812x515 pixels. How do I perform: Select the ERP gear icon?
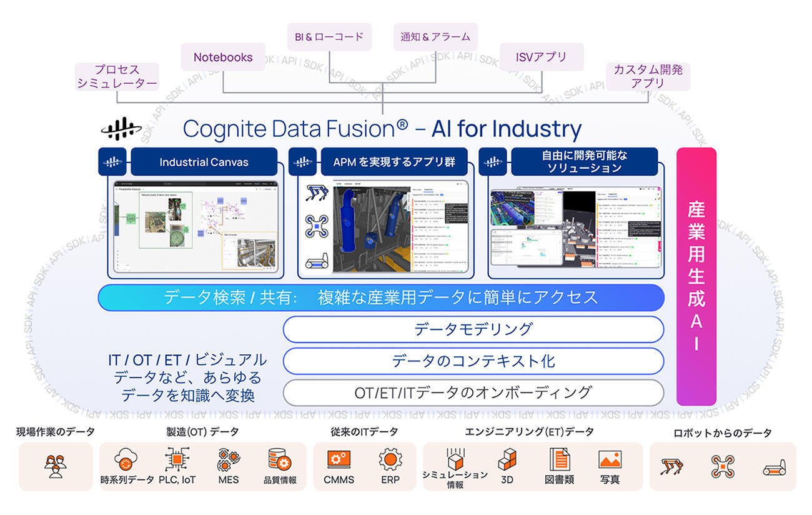(x=390, y=460)
